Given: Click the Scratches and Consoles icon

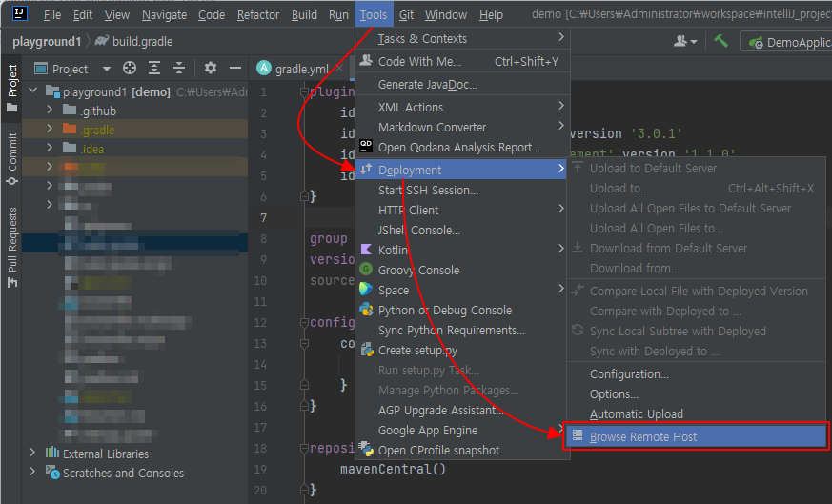Looking at the screenshot, I should (x=52, y=472).
